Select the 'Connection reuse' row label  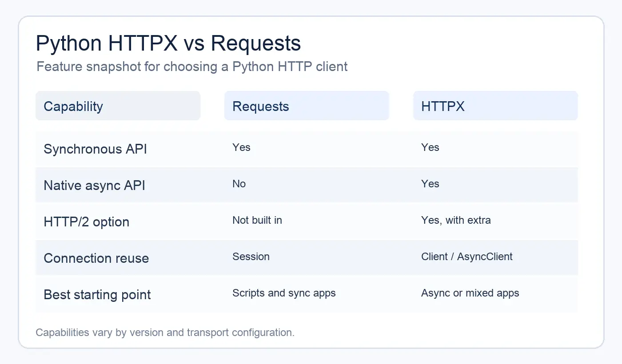pyautogui.click(x=96, y=258)
